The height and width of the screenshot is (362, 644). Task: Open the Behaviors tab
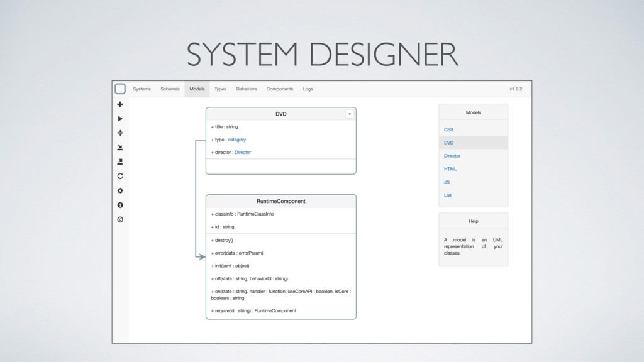(x=247, y=89)
